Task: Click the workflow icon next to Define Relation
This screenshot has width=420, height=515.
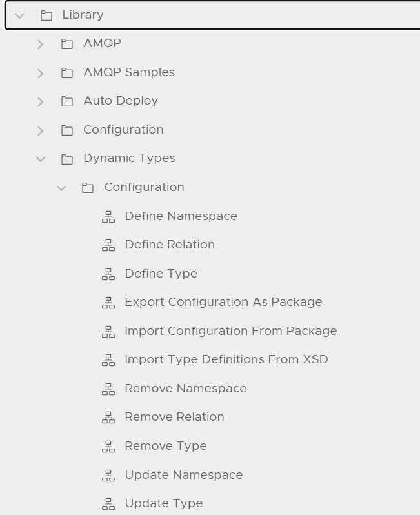Action: click(x=108, y=245)
